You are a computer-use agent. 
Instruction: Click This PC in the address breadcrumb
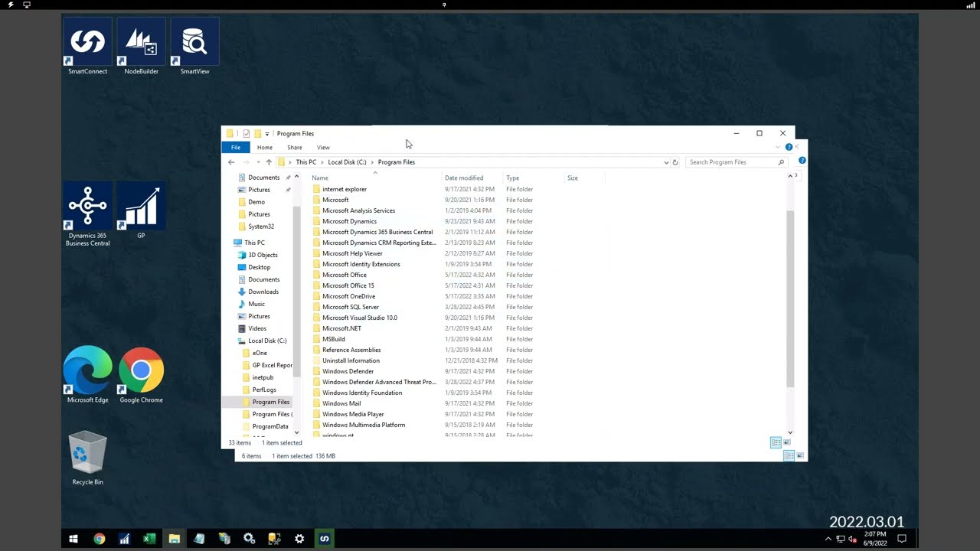point(306,162)
